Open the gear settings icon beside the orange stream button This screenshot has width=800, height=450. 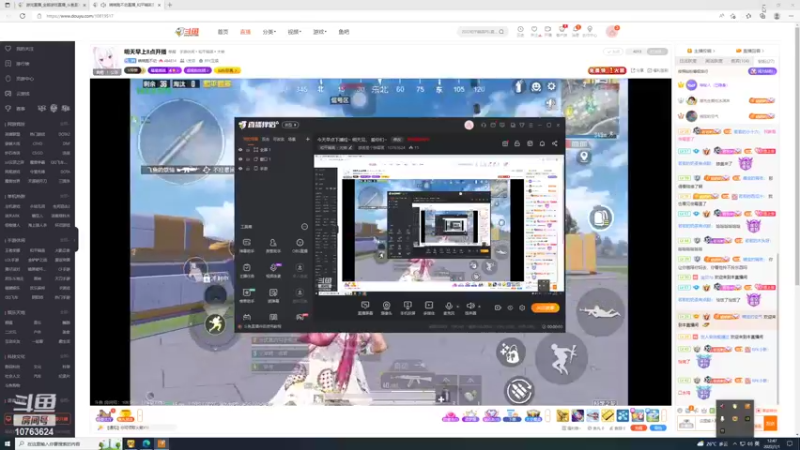(522, 308)
